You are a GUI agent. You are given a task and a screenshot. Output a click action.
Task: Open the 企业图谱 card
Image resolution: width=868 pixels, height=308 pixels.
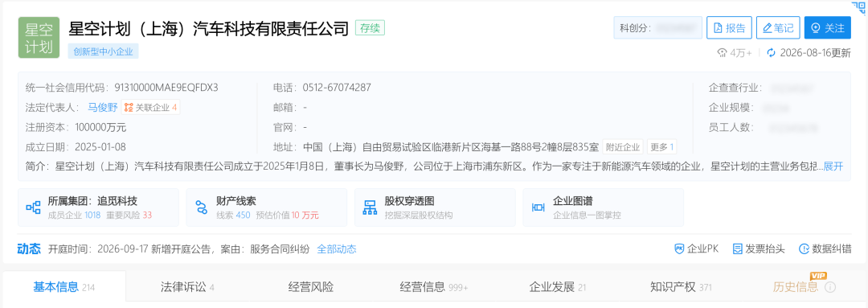(604, 207)
